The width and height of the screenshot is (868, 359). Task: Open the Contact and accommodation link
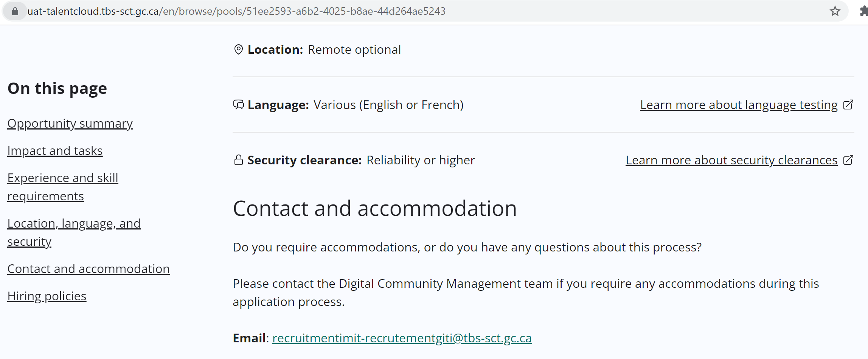(x=89, y=268)
